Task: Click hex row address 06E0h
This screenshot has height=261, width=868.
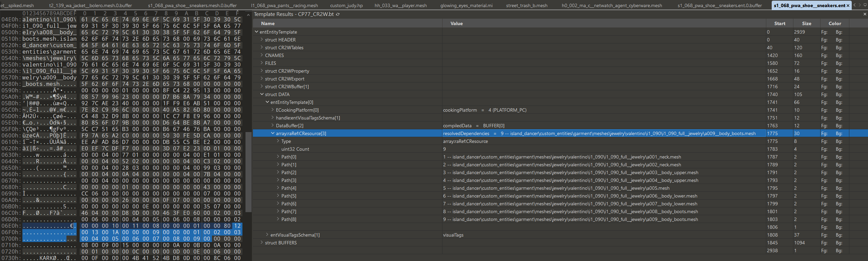Action: (11, 226)
